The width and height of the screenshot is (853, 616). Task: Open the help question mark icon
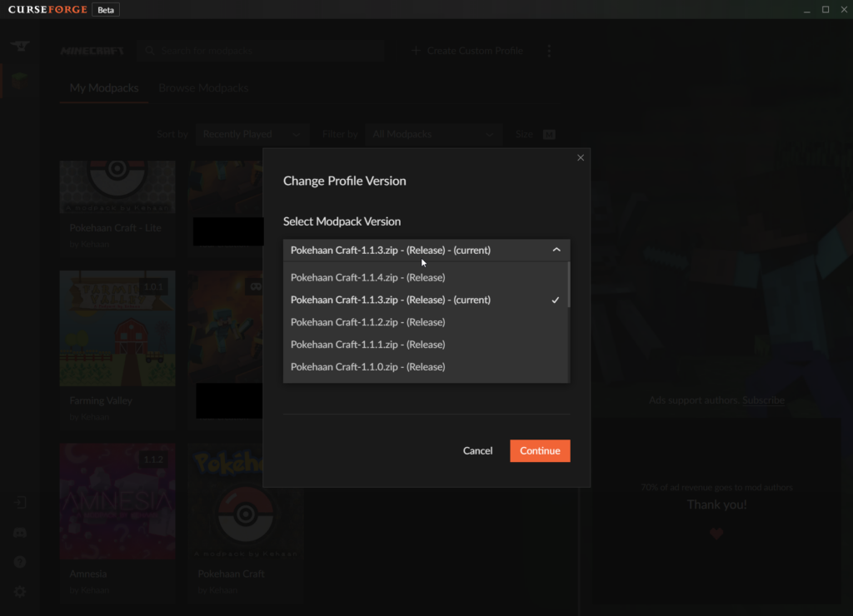click(x=20, y=562)
